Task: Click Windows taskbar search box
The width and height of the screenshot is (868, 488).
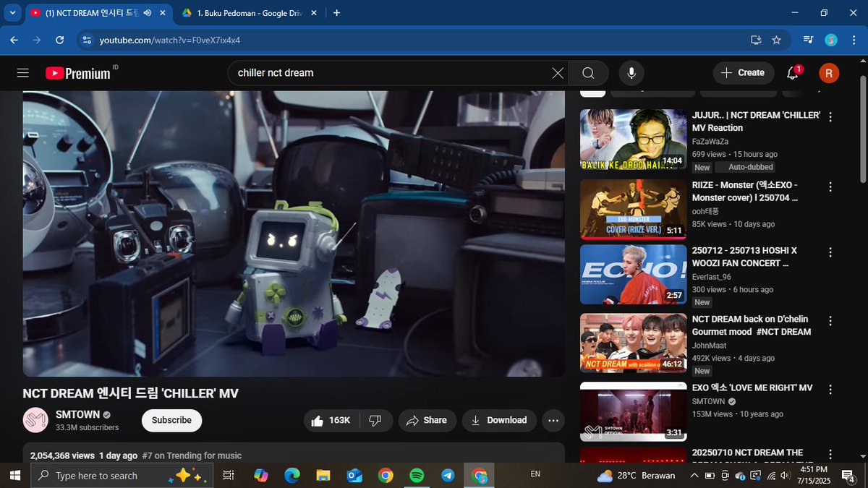Action: click(123, 475)
